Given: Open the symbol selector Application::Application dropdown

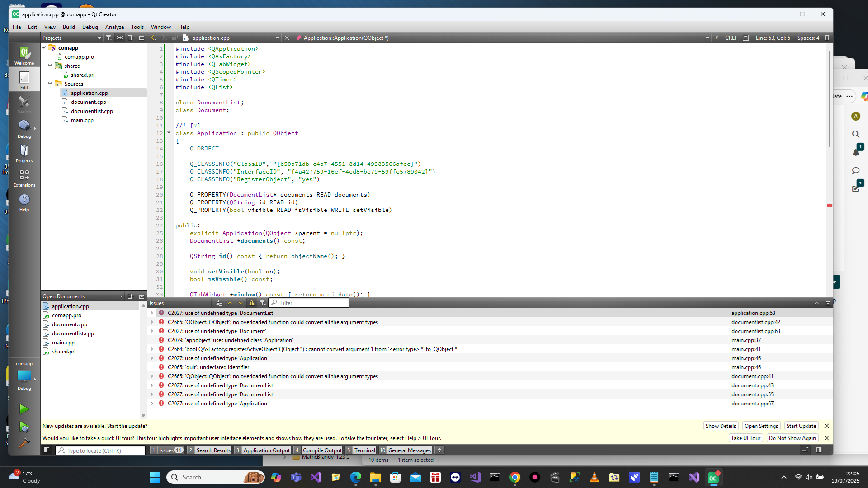Looking at the screenshot, I should click(x=502, y=38).
